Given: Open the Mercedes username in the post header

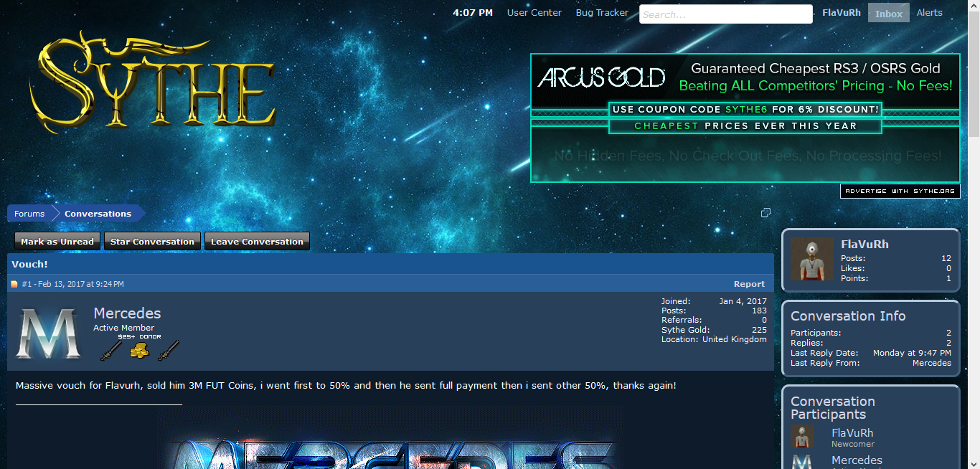Looking at the screenshot, I should point(127,313).
